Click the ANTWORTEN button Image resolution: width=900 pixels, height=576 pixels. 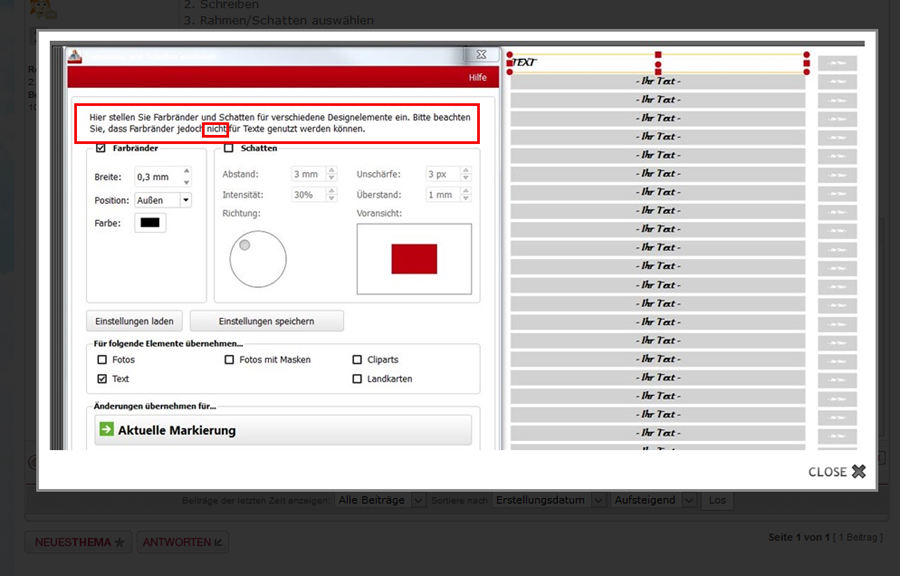tap(183, 542)
